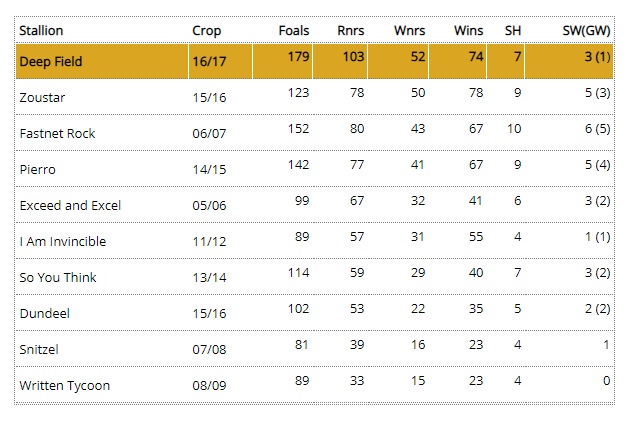Click the Wins column header

[467, 30]
